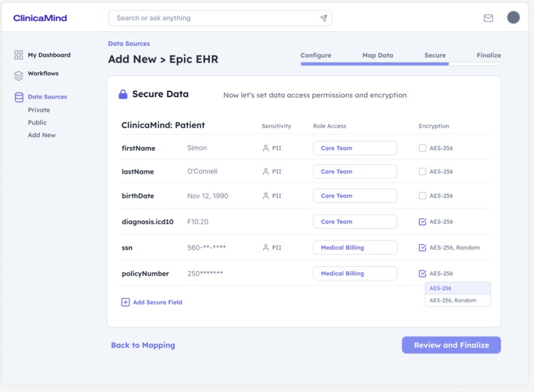The height and width of the screenshot is (392, 534).
Task: Enable AES-256 encryption for firstName
Action: point(423,148)
